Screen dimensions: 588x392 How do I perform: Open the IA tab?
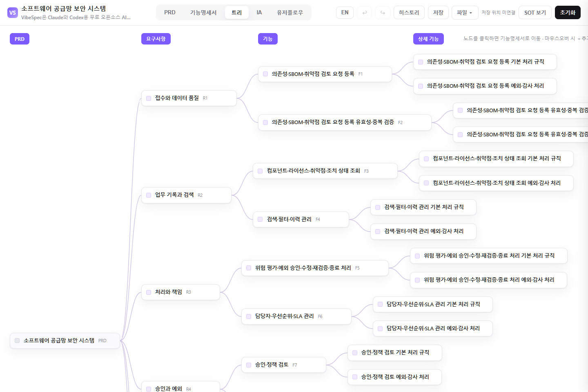[x=259, y=13]
